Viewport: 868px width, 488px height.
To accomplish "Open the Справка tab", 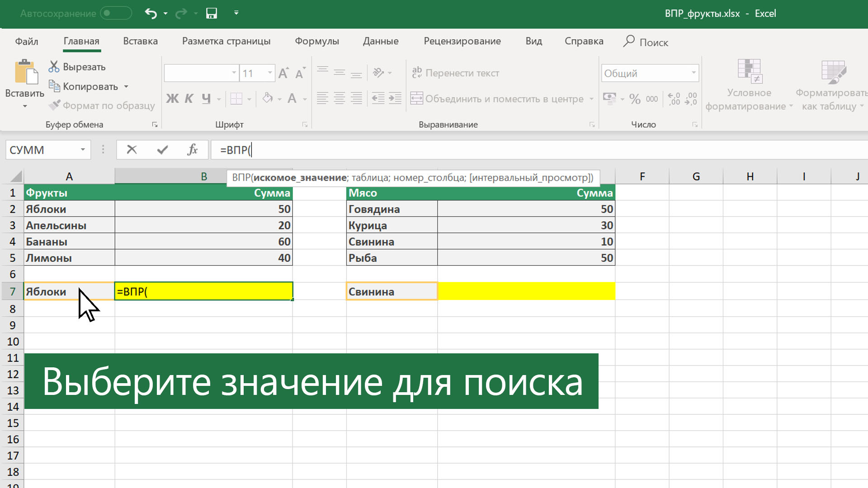I will tap(584, 41).
